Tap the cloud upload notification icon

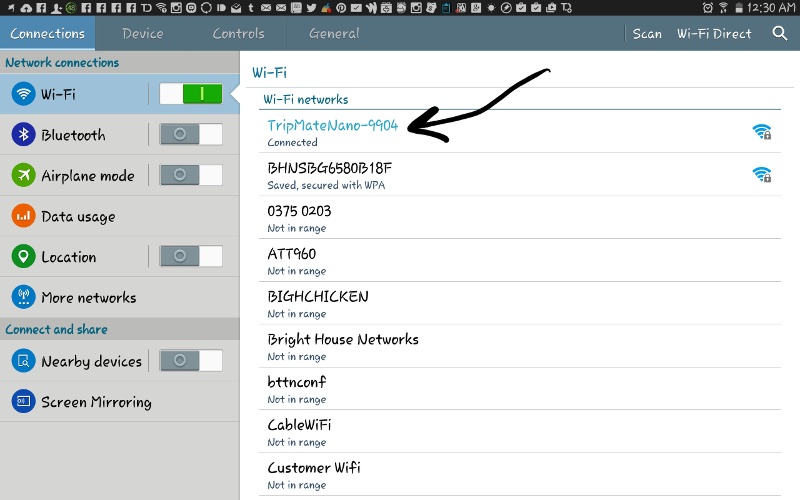pos(26,8)
